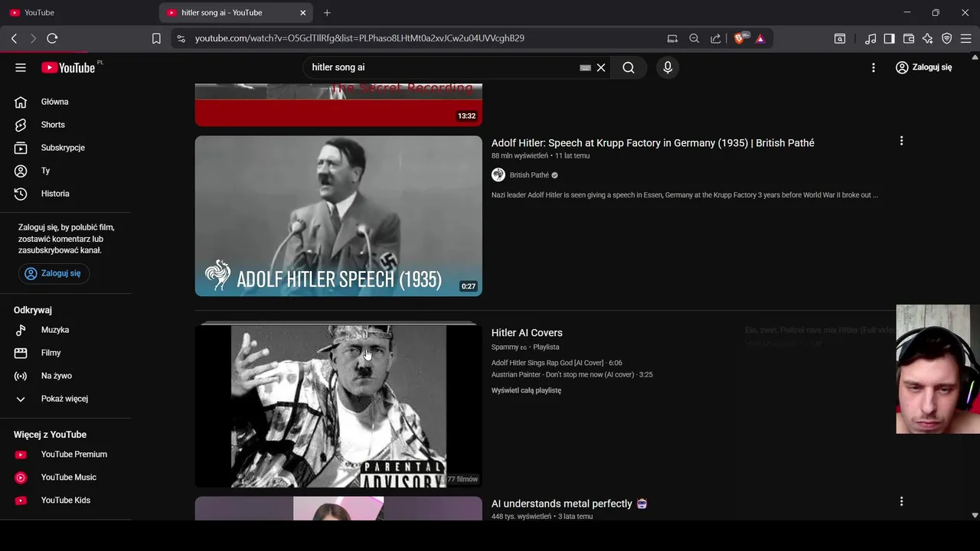Open Leo AI sparkle icon

pyautogui.click(x=927, y=38)
